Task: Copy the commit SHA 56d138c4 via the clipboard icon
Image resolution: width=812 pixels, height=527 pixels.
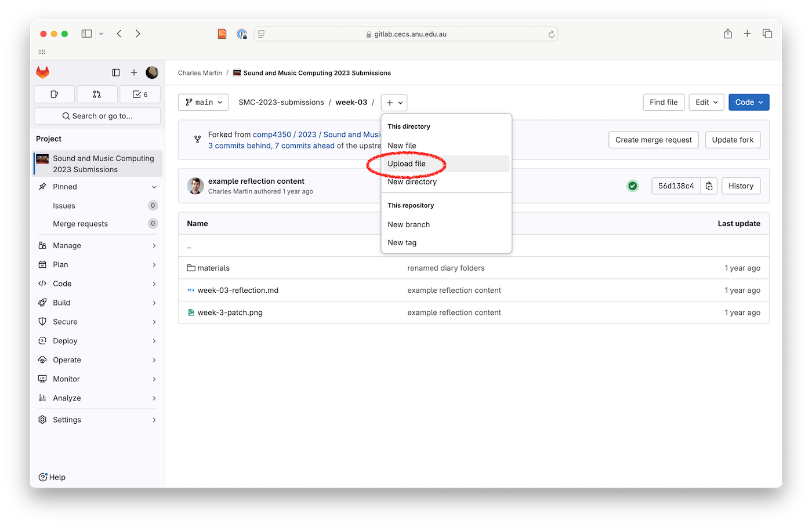Action: [709, 186]
